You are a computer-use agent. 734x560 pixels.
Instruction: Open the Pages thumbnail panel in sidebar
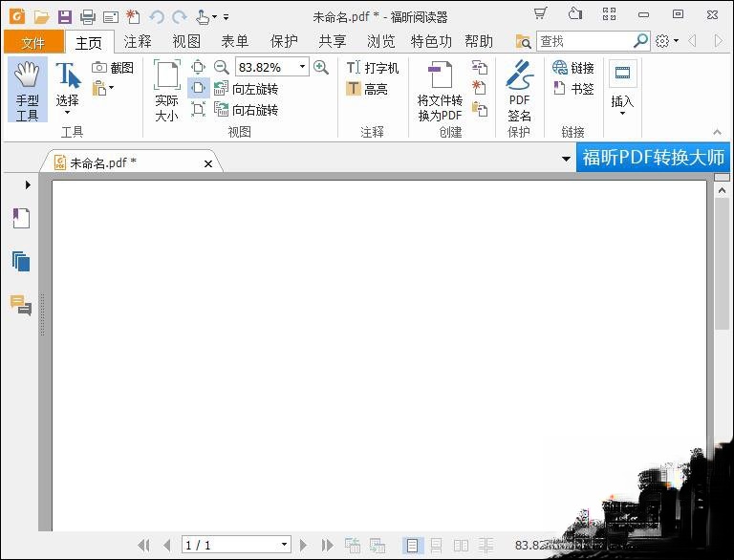pos(21,261)
